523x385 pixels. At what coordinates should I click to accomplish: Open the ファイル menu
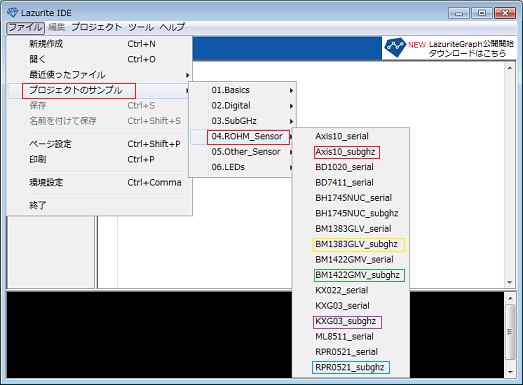[x=25, y=27]
